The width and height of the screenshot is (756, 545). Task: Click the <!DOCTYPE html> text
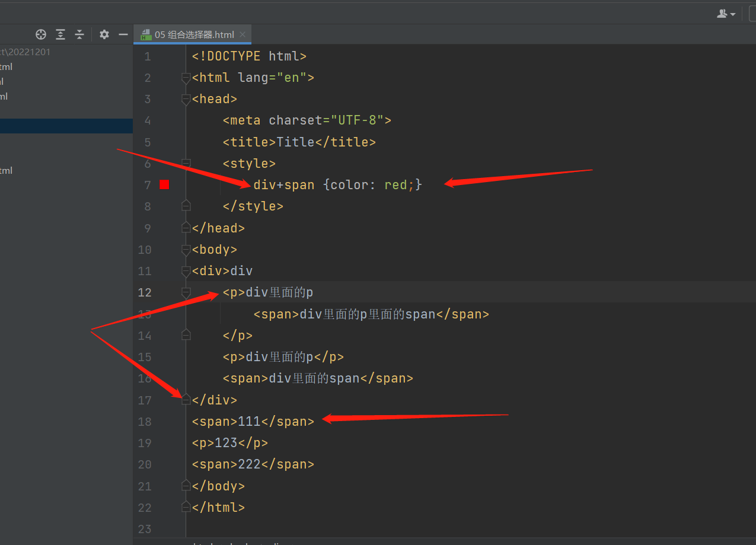(249, 56)
